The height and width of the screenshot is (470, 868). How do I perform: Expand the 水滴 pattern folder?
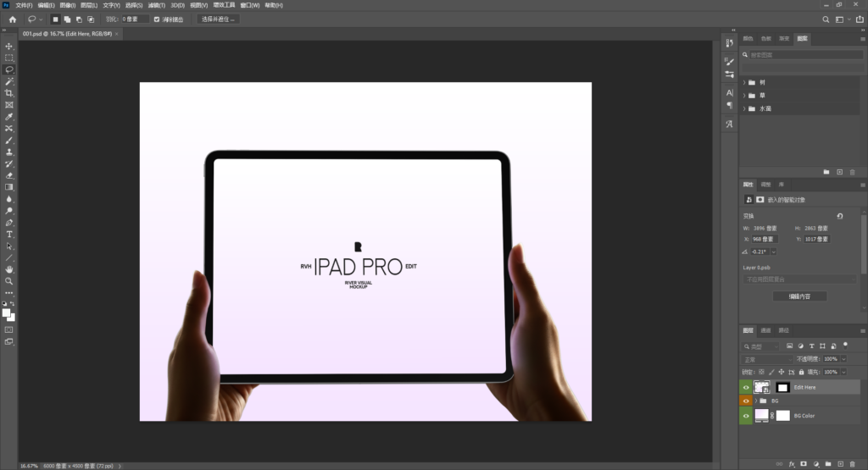click(x=744, y=109)
